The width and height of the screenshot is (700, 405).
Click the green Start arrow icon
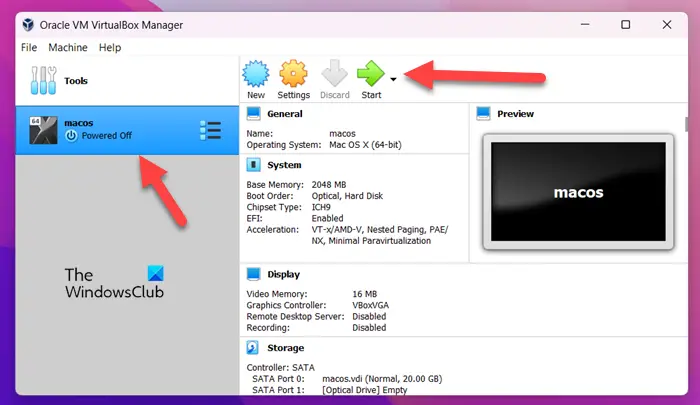[371, 74]
